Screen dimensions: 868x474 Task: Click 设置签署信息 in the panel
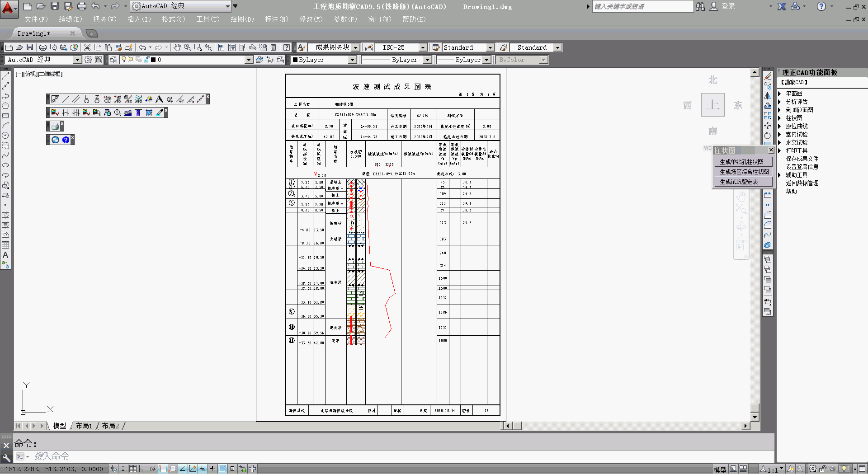point(802,167)
